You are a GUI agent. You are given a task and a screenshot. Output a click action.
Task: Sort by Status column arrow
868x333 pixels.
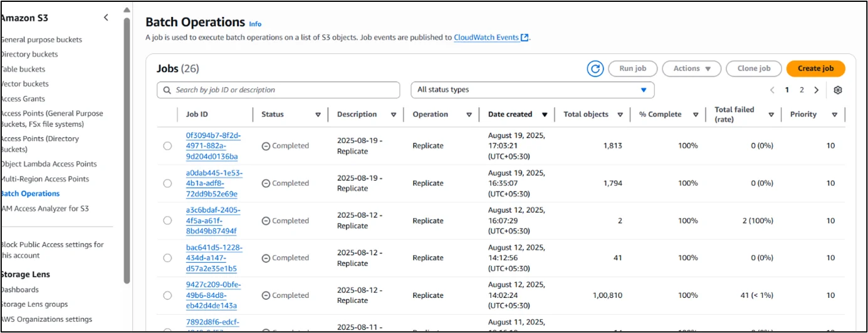[318, 115]
